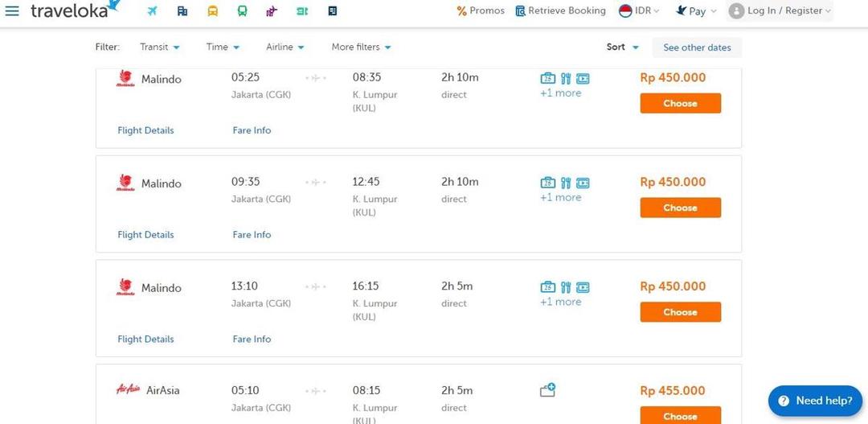Open the teal ticket Xperience icon
Image resolution: width=868 pixels, height=424 pixels.
pyautogui.click(x=301, y=11)
